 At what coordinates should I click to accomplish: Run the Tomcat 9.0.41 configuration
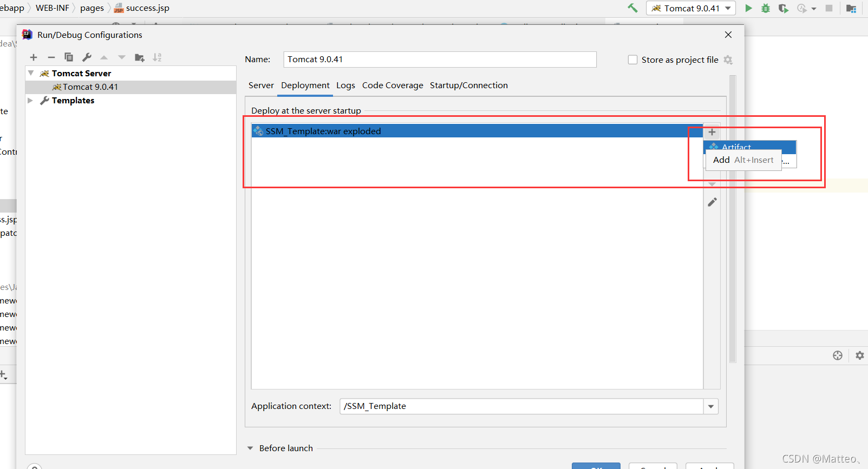(x=748, y=8)
